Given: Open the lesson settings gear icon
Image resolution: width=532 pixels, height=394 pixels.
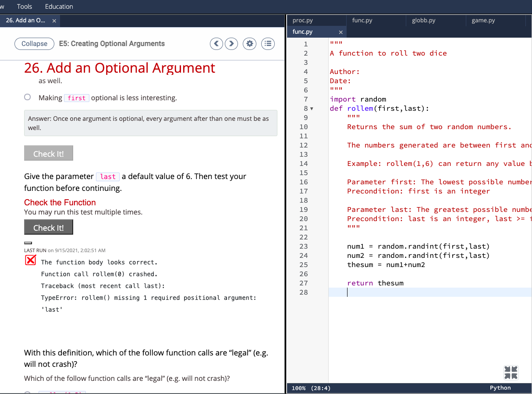Looking at the screenshot, I should pos(249,43).
